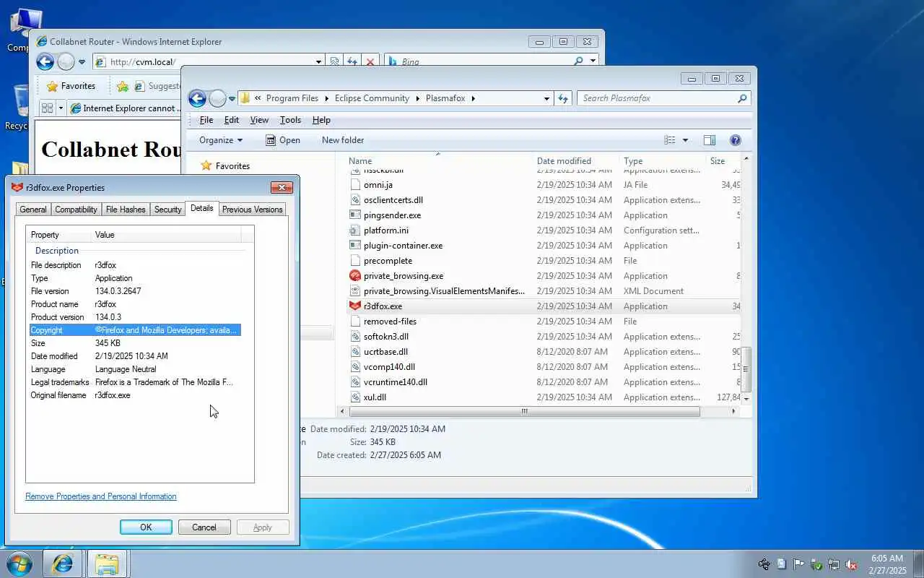Toggle the Explorer preview pane icon

coord(709,140)
